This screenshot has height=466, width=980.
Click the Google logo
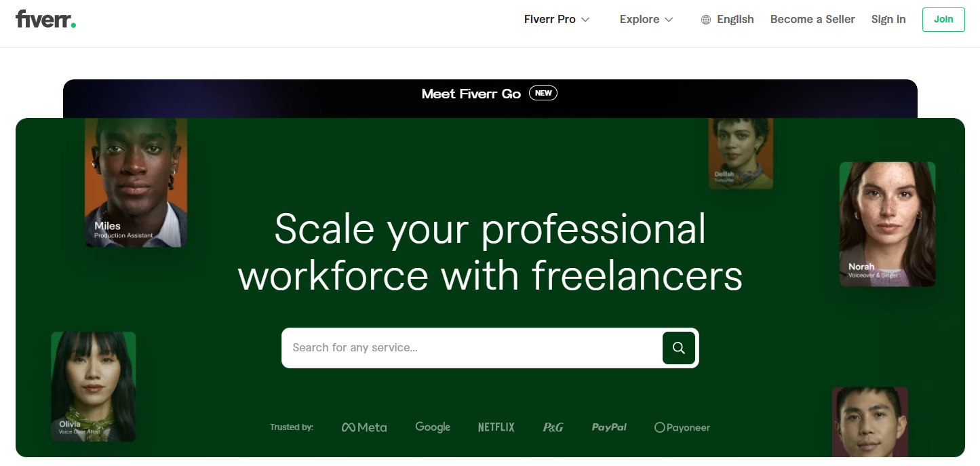pyautogui.click(x=433, y=427)
